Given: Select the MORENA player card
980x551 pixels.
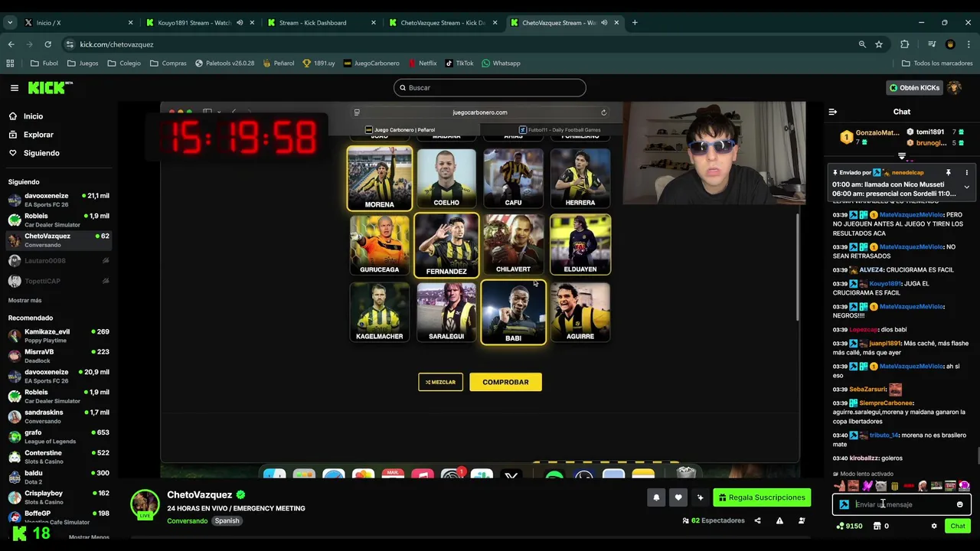Looking at the screenshot, I should pyautogui.click(x=380, y=178).
